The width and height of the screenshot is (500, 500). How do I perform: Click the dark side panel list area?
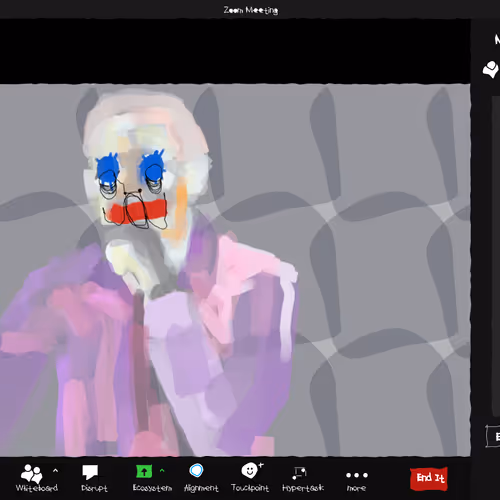coord(496,255)
